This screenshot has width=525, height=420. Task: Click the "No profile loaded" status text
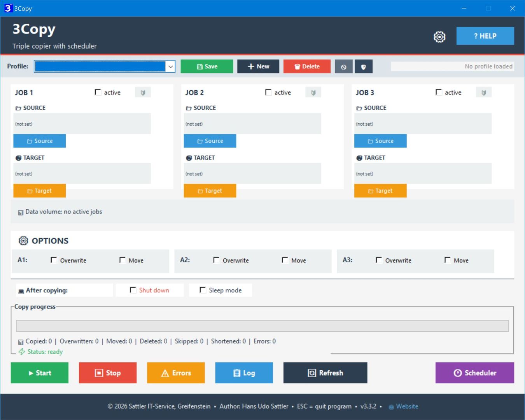(488, 66)
